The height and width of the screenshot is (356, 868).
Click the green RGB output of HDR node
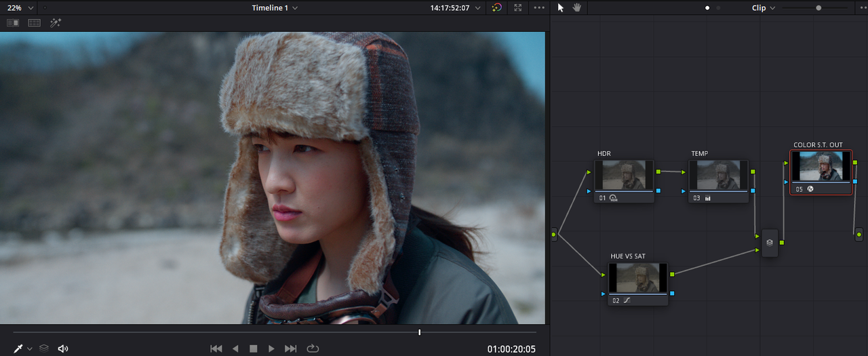click(x=658, y=172)
